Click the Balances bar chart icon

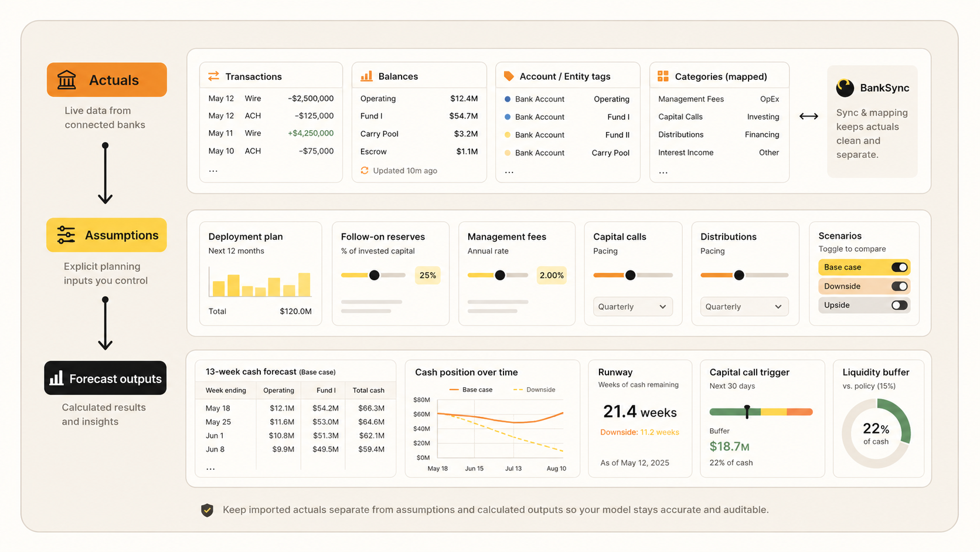click(x=366, y=76)
